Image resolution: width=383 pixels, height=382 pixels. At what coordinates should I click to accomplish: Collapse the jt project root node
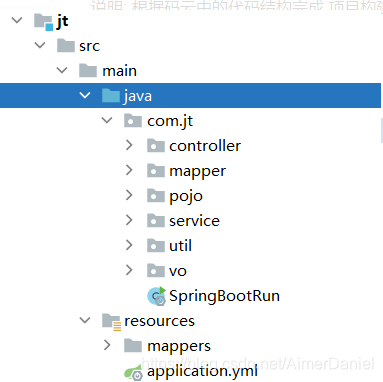tap(17, 20)
